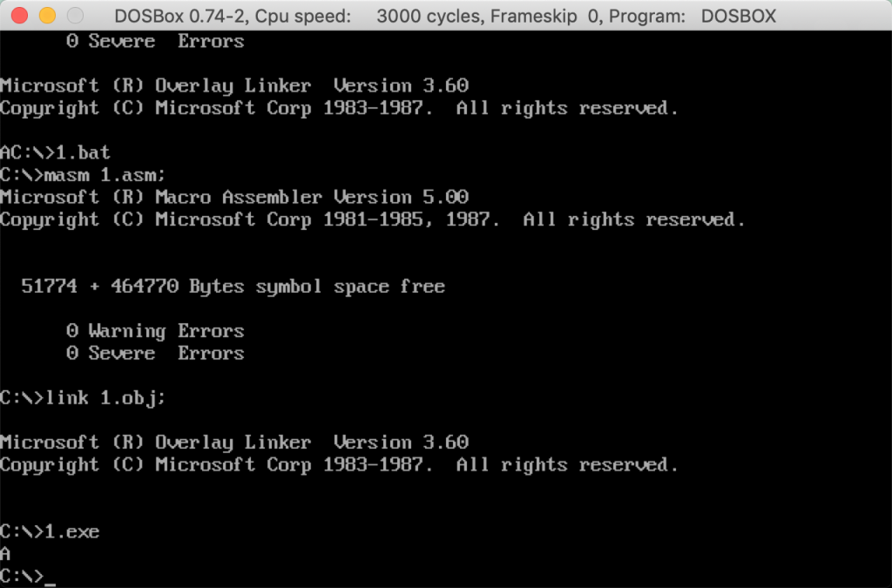
Task: Click the 'link 1.obj;' command text
Action: point(105,397)
